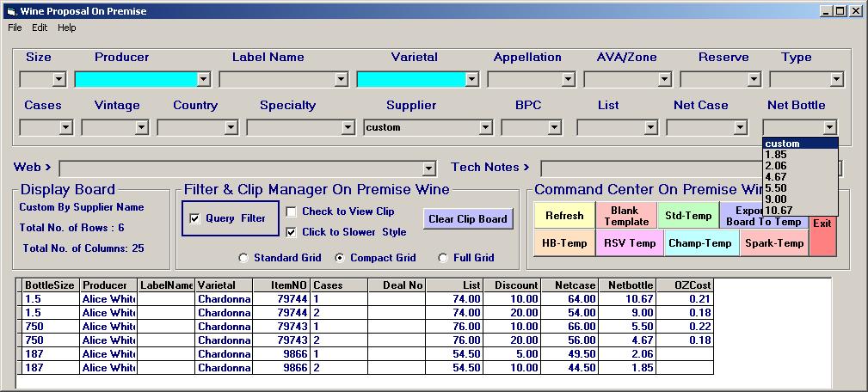The height and width of the screenshot is (392, 868).
Task: Click the app icon in the title bar
Action: (12, 11)
